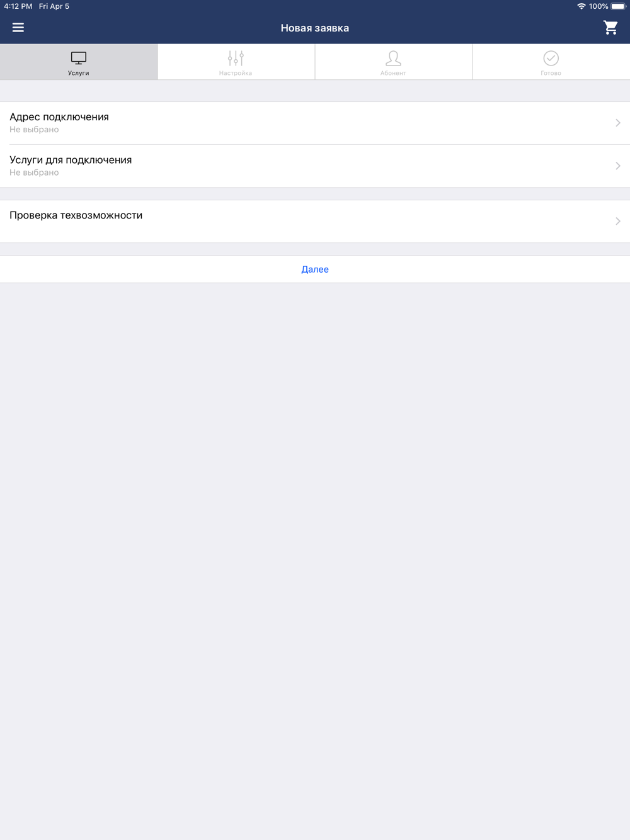Switch to the Настройка tab label
630x840 pixels.
point(236,73)
